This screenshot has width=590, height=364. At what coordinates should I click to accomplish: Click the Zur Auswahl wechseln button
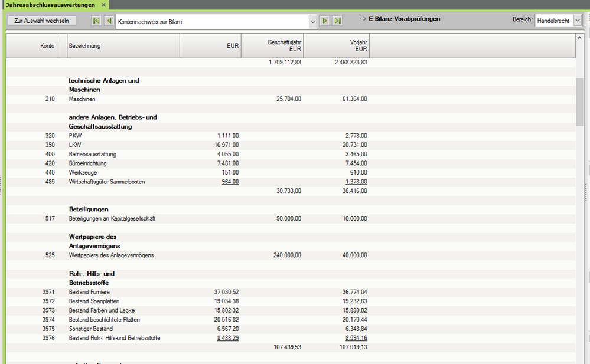click(41, 21)
